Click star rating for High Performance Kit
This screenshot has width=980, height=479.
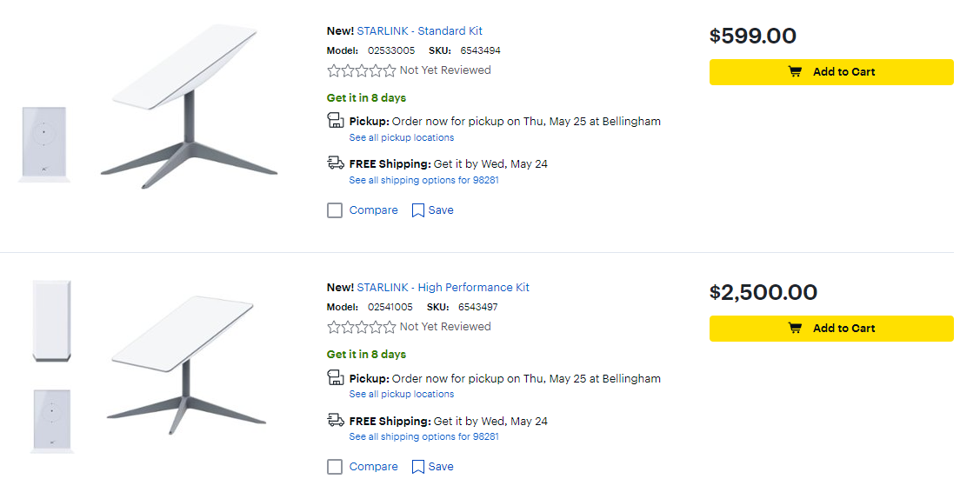tap(361, 327)
